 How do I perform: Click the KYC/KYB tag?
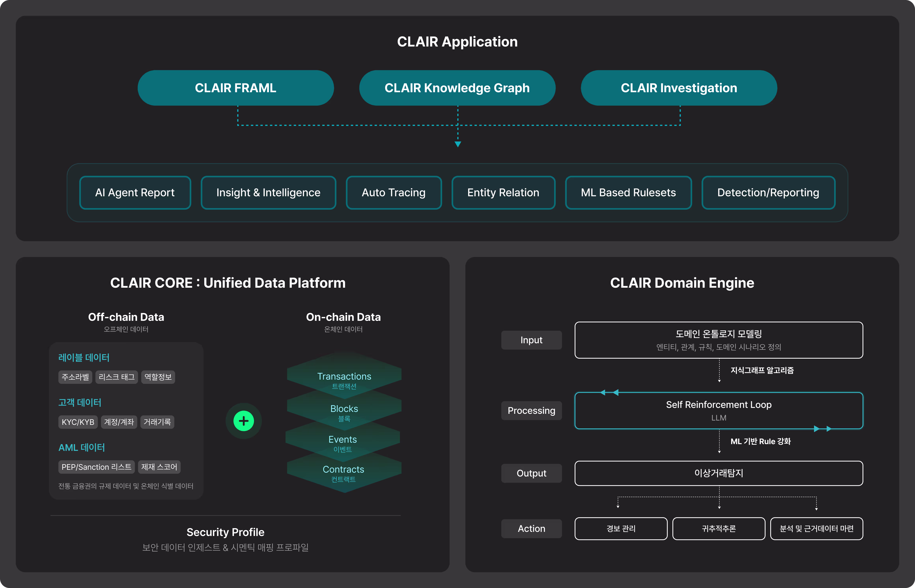78,422
